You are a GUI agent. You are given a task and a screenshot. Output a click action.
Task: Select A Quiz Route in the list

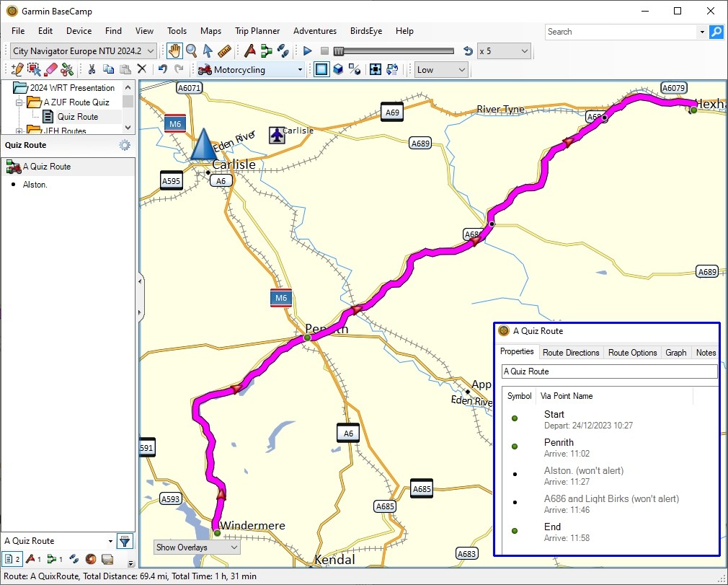click(68, 167)
